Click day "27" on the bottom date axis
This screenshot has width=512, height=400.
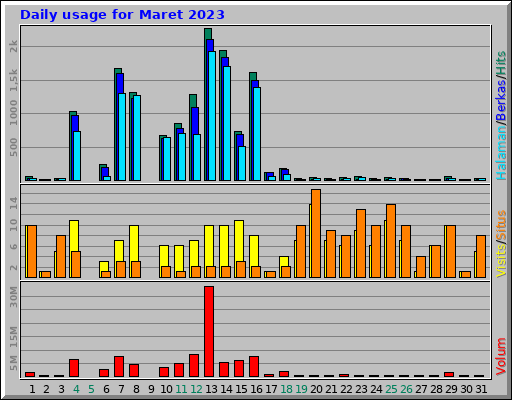click(421, 389)
